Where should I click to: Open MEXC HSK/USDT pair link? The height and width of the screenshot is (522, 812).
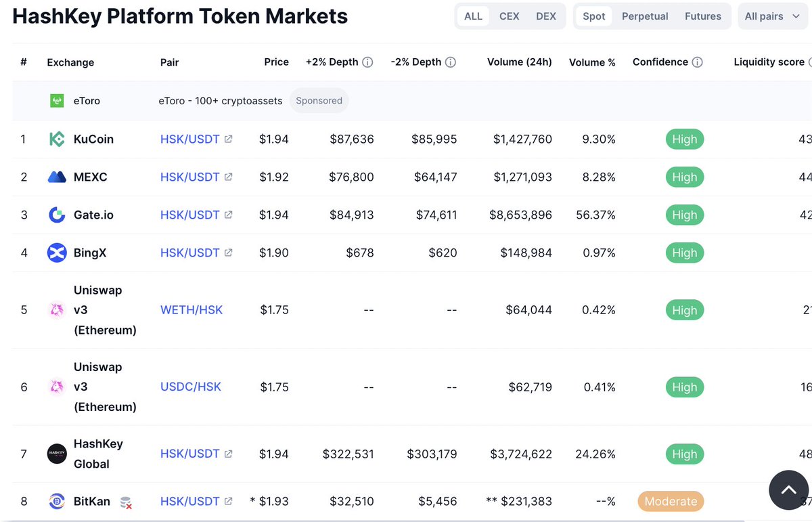(x=190, y=177)
